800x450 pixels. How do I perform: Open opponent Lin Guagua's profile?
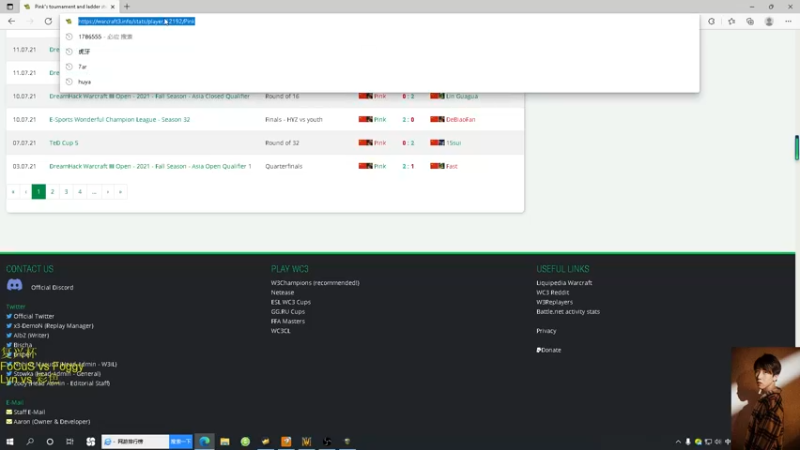462,96
